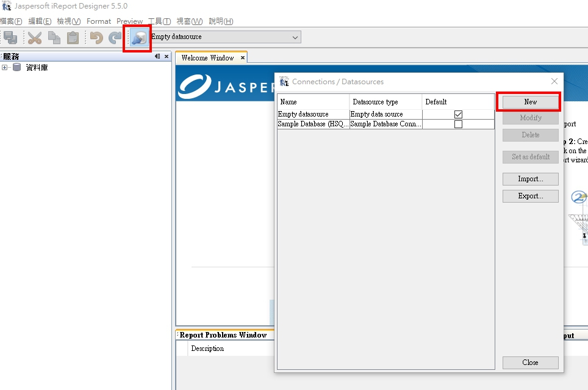Click the Paste clipboard icon
This screenshot has height=390, width=588.
pos(73,38)
